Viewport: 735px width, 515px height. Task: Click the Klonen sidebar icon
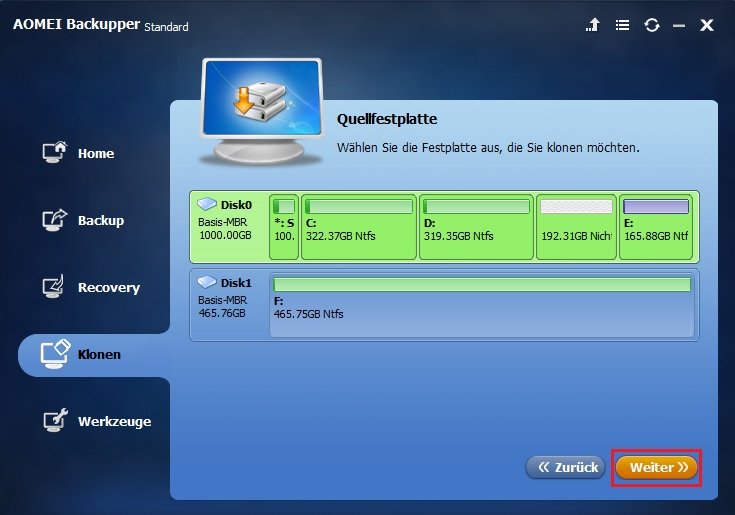(55, 354)
